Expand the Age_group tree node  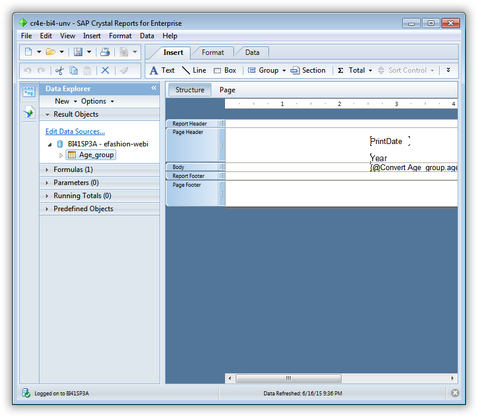point(61,155)
